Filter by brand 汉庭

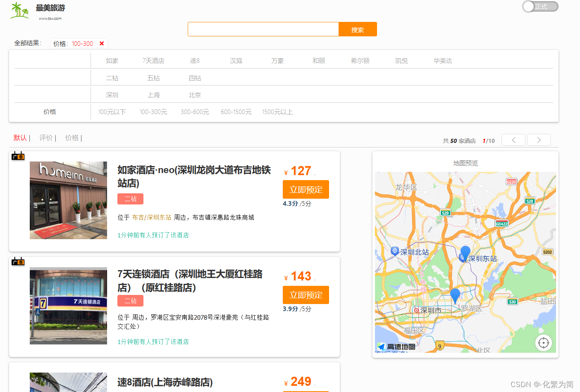tap(236, 61)
